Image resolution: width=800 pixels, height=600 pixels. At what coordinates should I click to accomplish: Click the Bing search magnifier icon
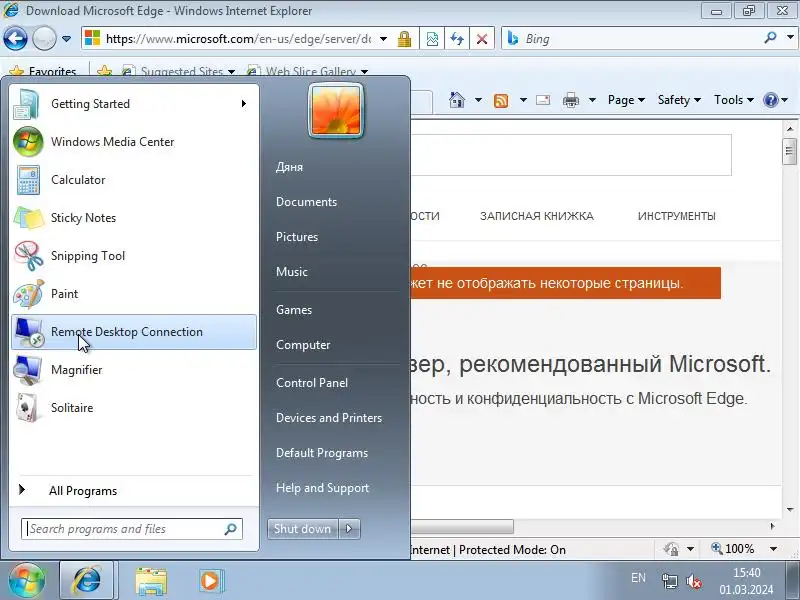tap(770, 38)
